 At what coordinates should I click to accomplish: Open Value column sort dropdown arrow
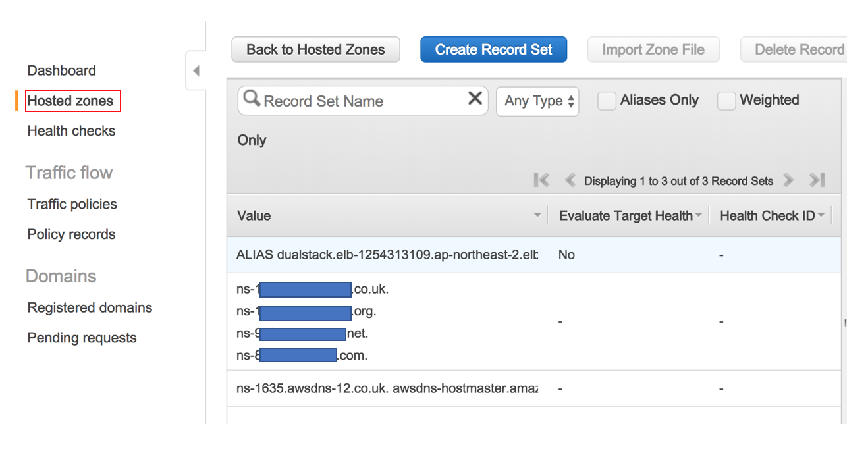click(x=537, y=215)
